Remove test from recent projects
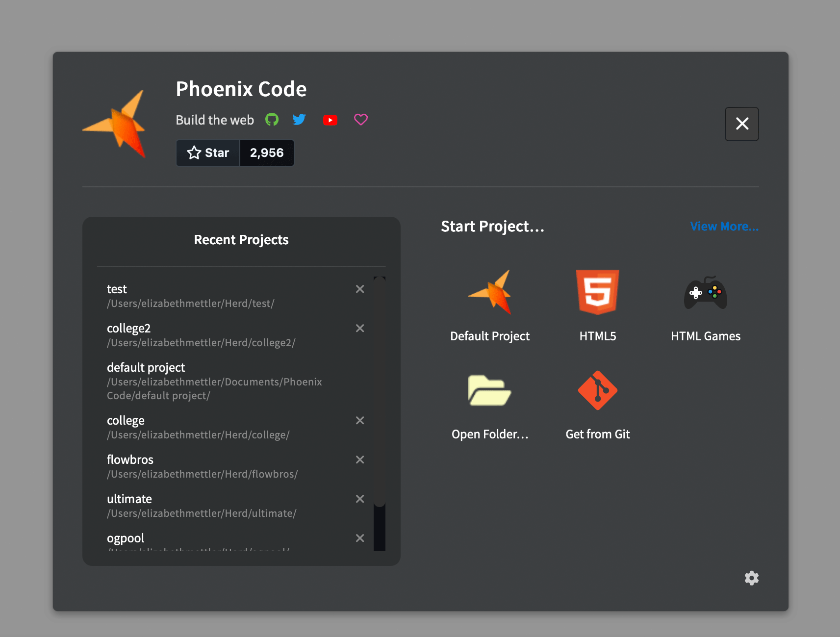The width and height of the screenshot is (840, 637). [x=360, y=289]
